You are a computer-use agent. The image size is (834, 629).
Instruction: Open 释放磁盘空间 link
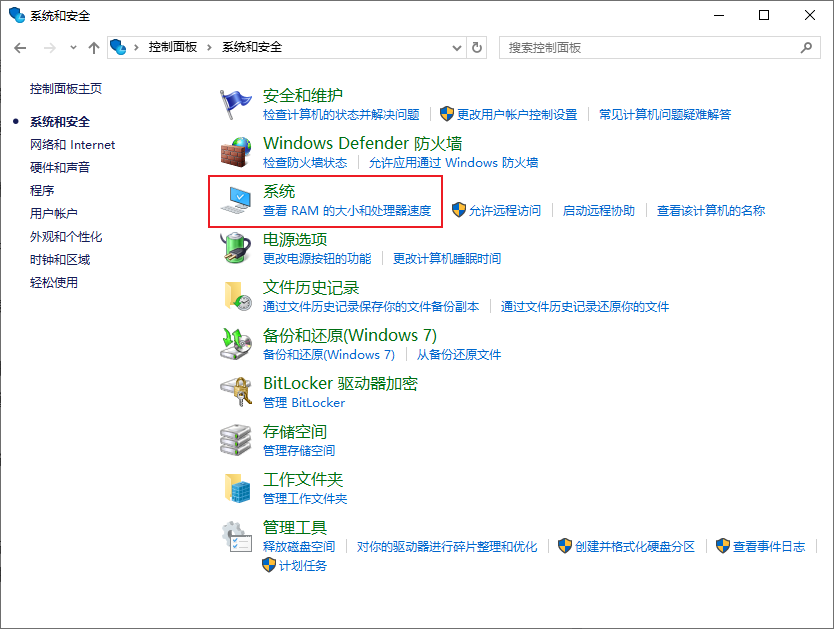coord(299,547)
